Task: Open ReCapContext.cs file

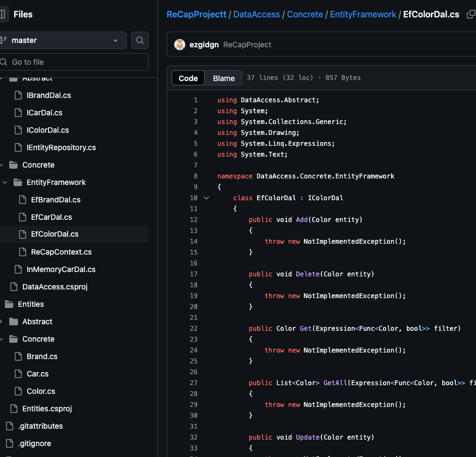Action: (x=61, y=252)
